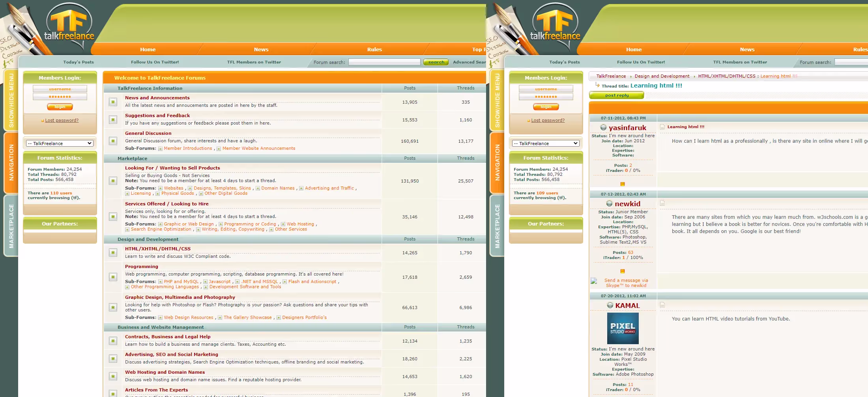Click forum icon beside Advertising, SEO and Social Marketing
This screenshot has width=868, height=397.
pos(113,358)
